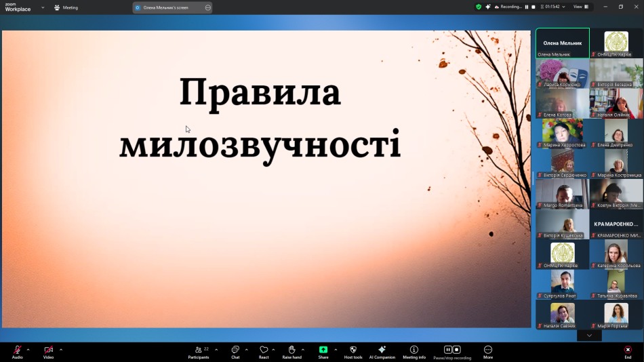Expand audio options arrow next to Audio

click(x=28, y=350)
